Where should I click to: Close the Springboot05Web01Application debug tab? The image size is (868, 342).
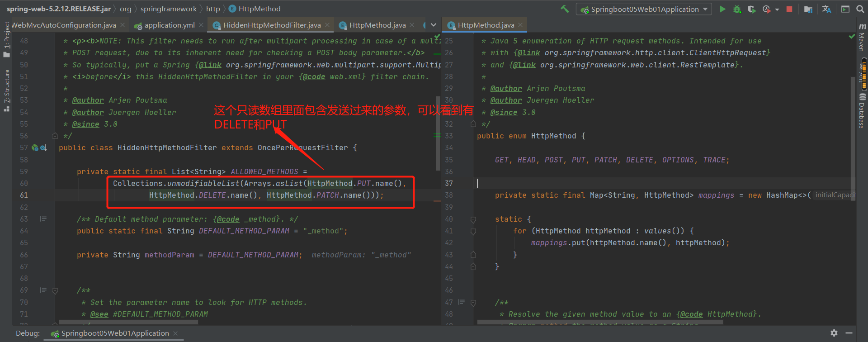[x=175, y=333]
